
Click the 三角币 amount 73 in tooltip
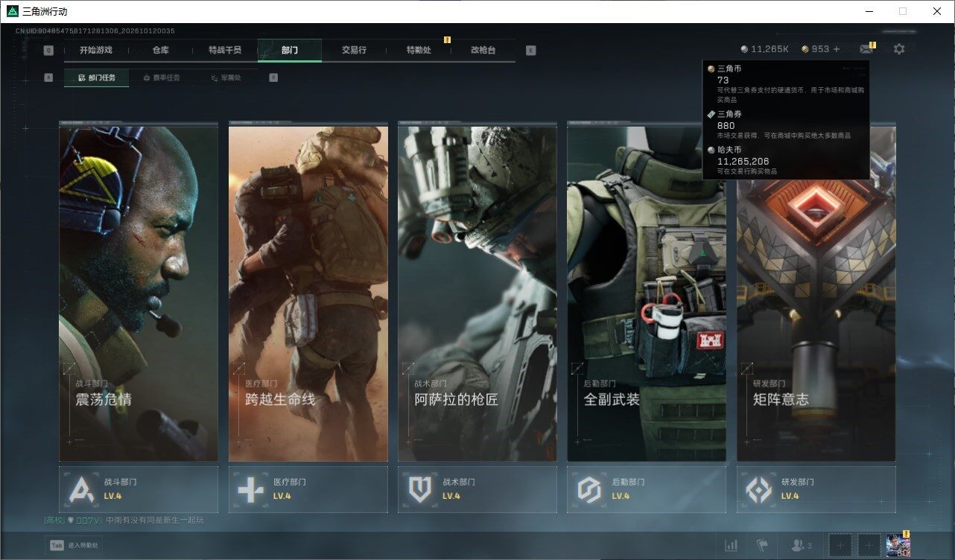(723, 80)
